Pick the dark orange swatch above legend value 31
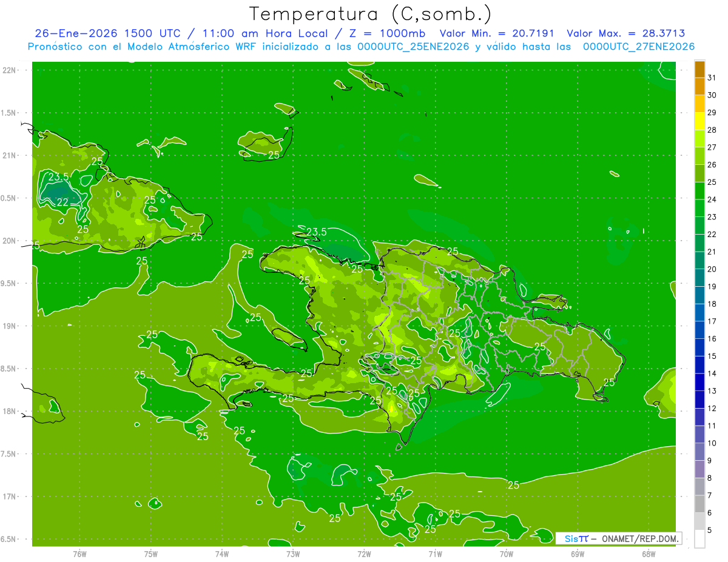The height and width of the screenshot is (562, 728). tap(699, 69)
